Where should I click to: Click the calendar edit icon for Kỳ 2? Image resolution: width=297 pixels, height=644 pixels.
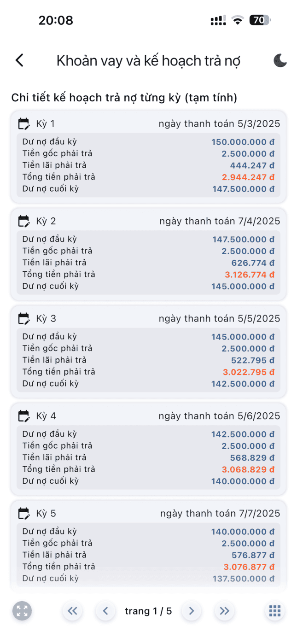coord(23,221)
